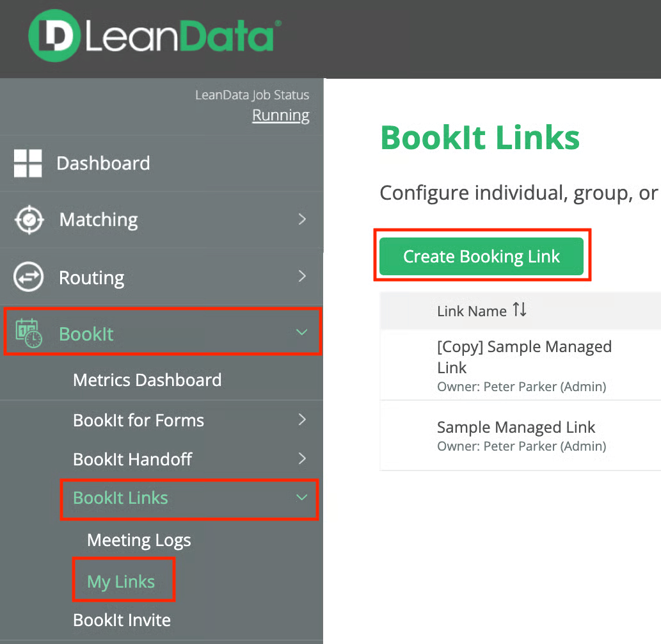Select BookIt Links in sidebar
661x644 pixels.
coord(120,498)
